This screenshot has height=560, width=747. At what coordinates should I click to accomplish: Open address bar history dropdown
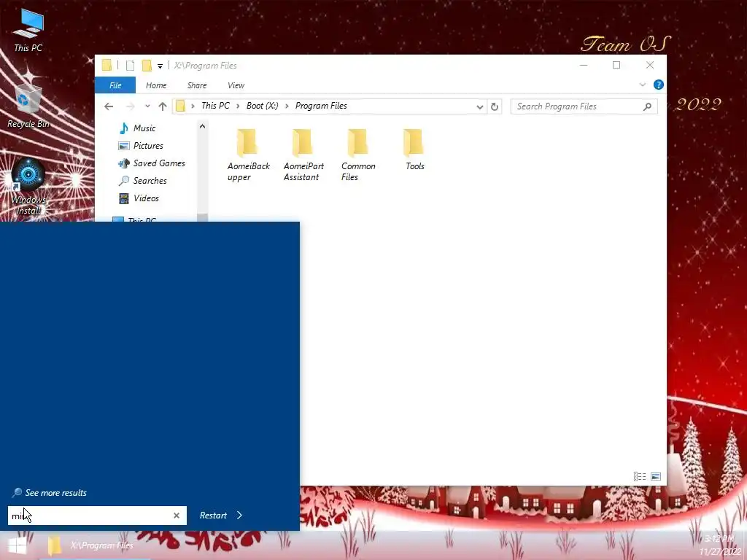click(480, 106)
